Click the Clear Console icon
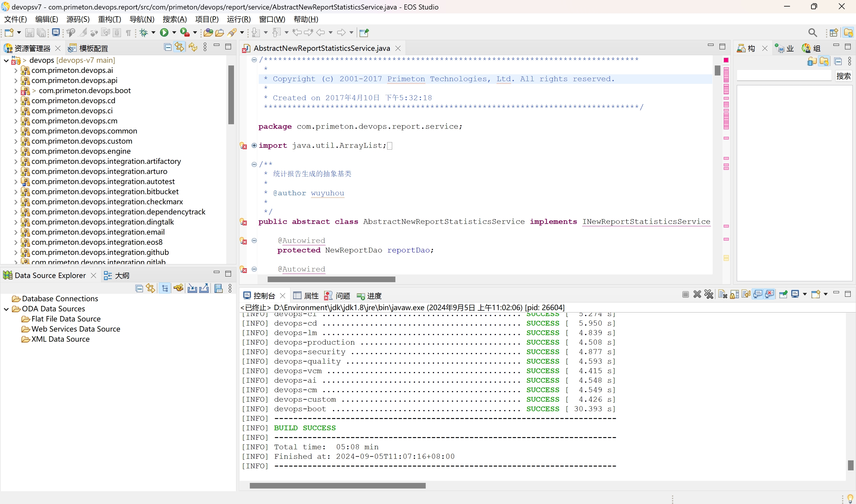The height and width of the screenshot is (504, 856). (723, 294)
